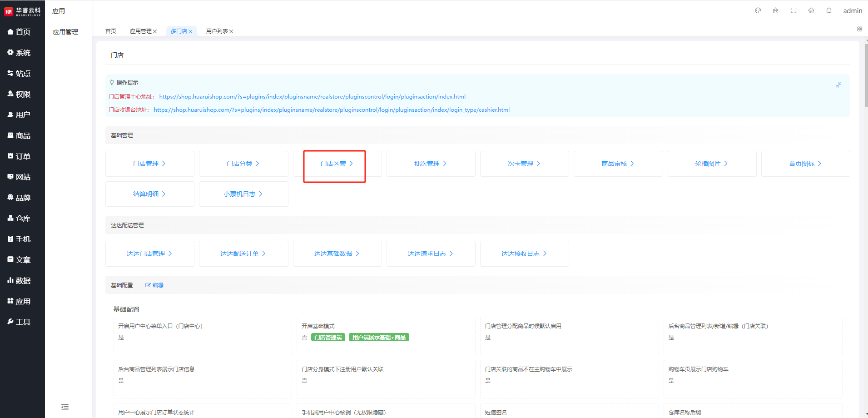Image resolution: width=868 pixels, height=418 pixels.
Task: Open 小票机日志 entry
Action: pyautogui.click(x=243, y=194)
